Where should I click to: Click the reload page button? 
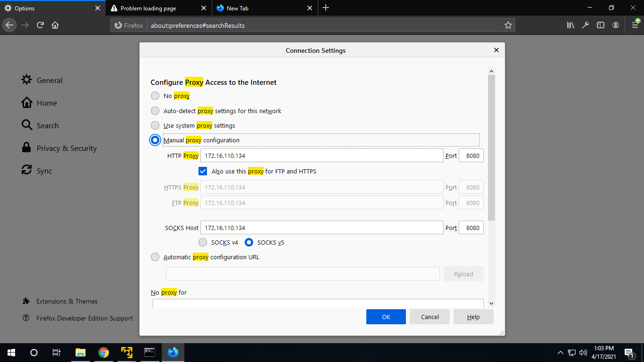click(41, 25)
